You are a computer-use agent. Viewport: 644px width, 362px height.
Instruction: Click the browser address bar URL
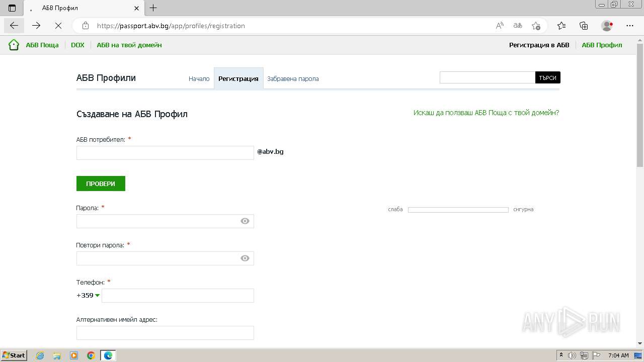(x=171, y=26)
